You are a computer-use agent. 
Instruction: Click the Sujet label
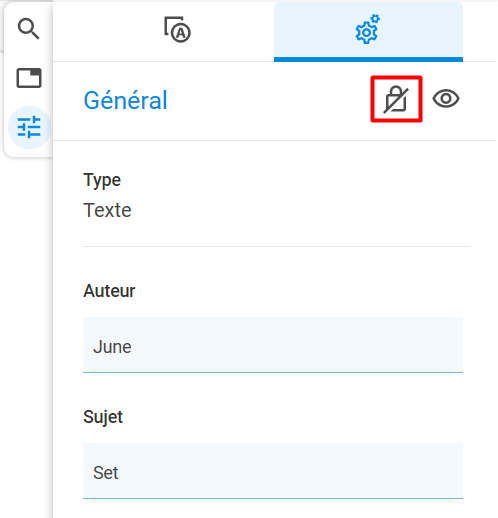(x=103, y=417)
